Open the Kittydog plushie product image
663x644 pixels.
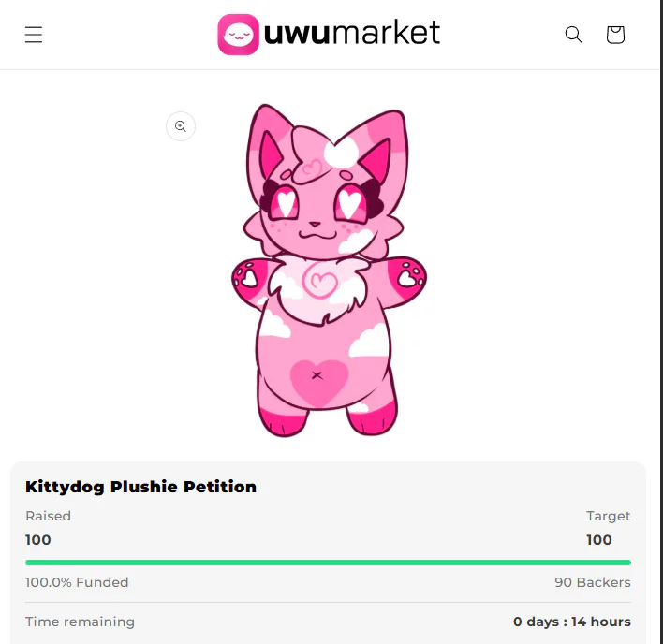[x=329, y=270]
